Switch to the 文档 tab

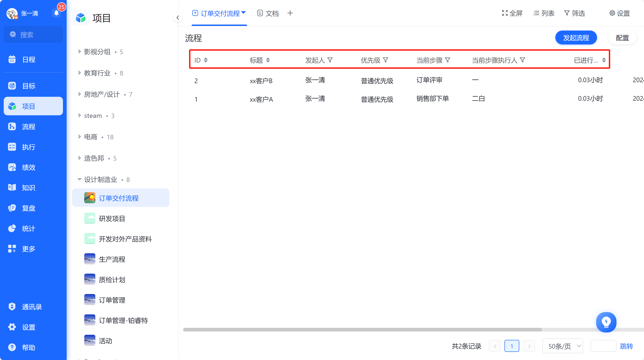(x=268, y=13)
